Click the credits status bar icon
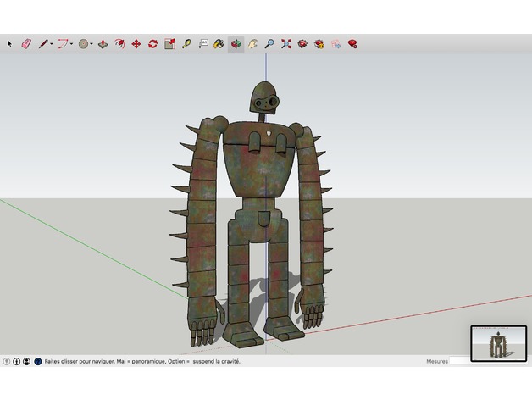 [x=16, y=361]
